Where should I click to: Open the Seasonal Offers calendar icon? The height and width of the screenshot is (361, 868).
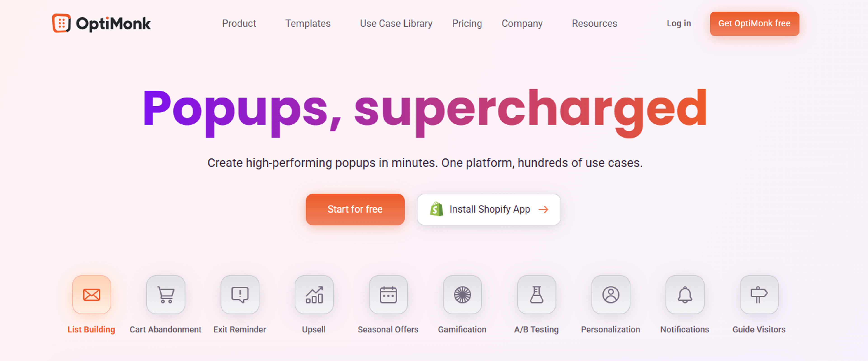[388, 295]
